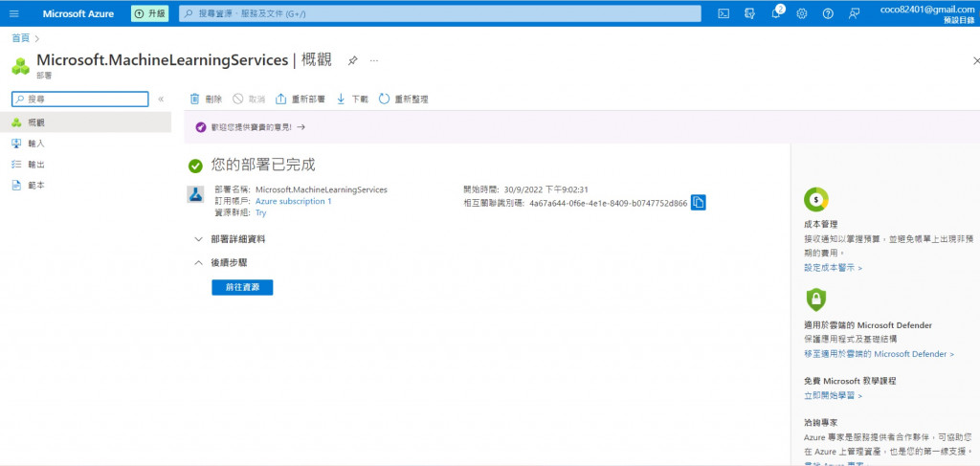Click 取消 cancel toolbar button
This screenshot has height=466, width=980.
[x=249, y=99]
